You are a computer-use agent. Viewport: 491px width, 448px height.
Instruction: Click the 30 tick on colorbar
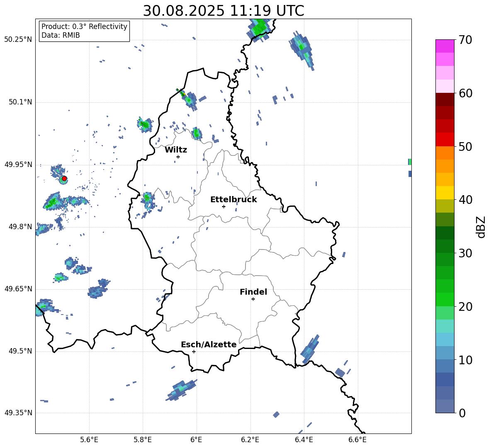click(465, 253)
